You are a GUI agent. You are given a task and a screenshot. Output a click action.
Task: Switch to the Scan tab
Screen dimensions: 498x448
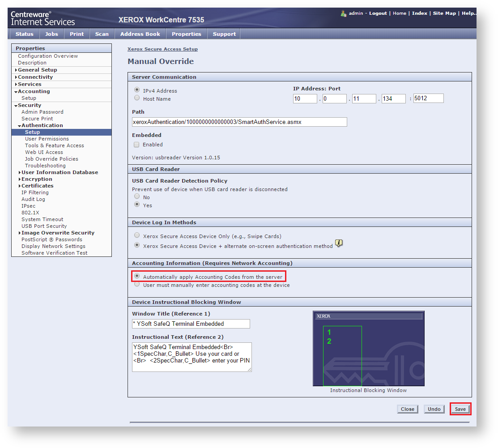coord(102,34)
